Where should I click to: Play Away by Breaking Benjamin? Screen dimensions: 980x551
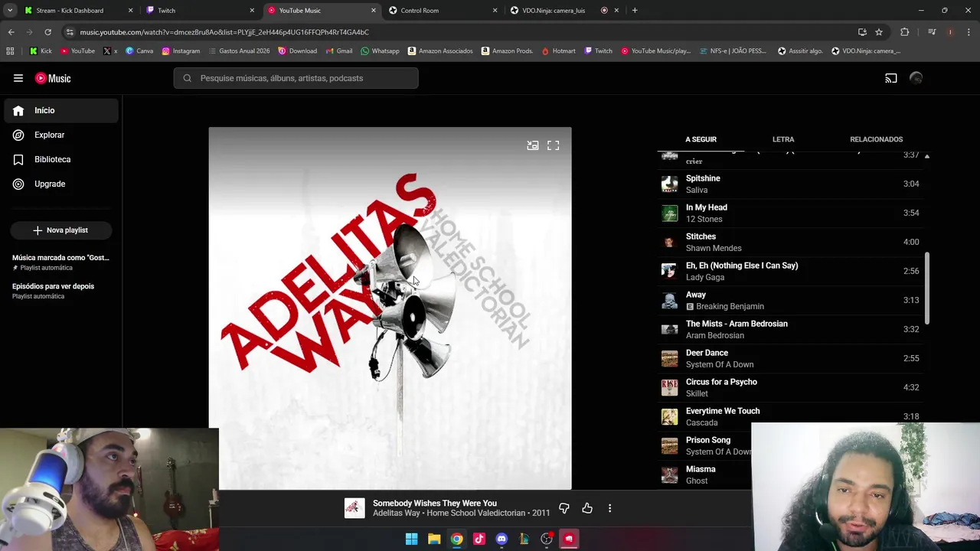[791, 300]
